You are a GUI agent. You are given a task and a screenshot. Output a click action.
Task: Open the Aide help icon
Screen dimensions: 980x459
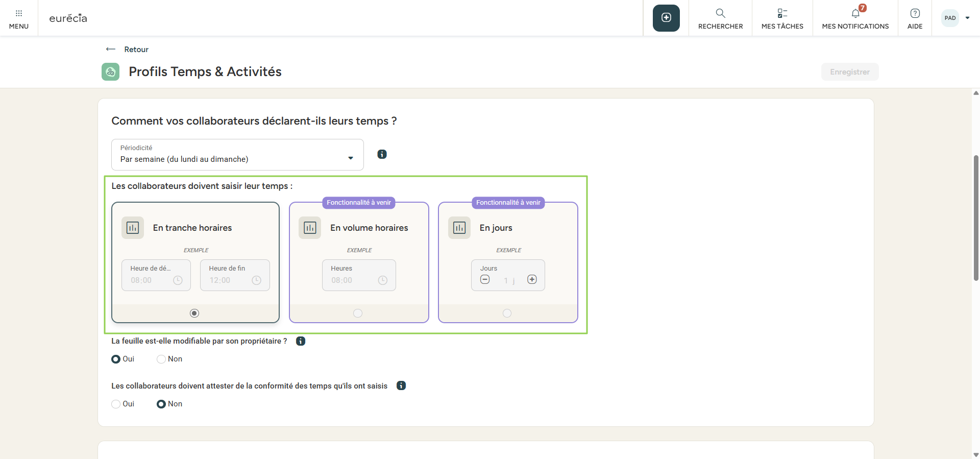(x=915, y=14)
